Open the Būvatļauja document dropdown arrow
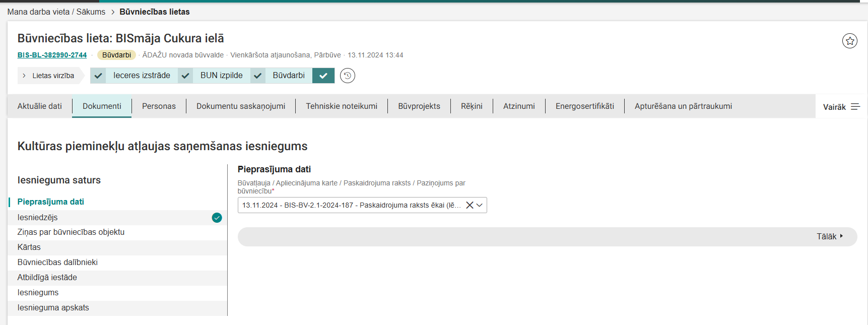The width and height of the screenshot is (868, 325). pos(480,205)
